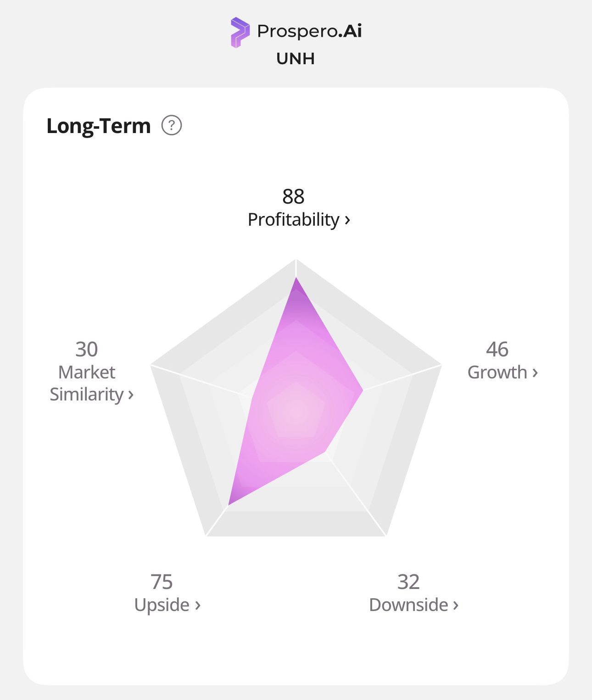The image size is (592, 700).
Task: Click the chevron next to Profitability
Action: (x=347, y=220)
